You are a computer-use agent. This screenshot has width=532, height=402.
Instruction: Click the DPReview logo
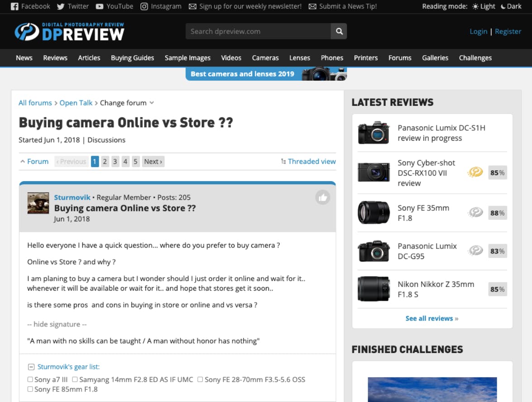click(x=70, y=32)
